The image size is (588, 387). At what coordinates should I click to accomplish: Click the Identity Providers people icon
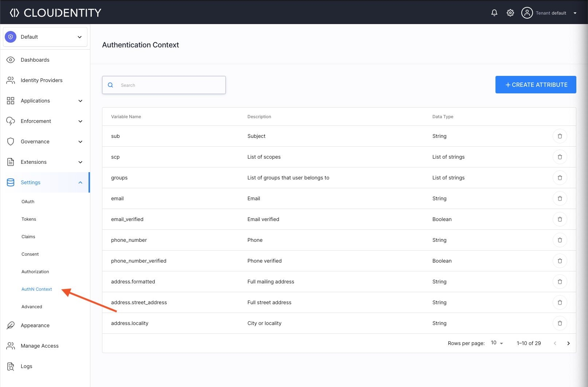11,80
